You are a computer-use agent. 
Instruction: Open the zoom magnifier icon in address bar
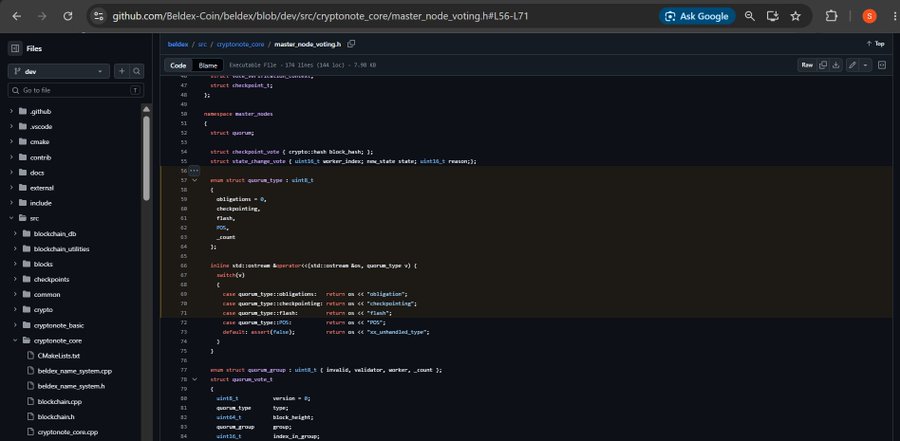pos(749,16)
